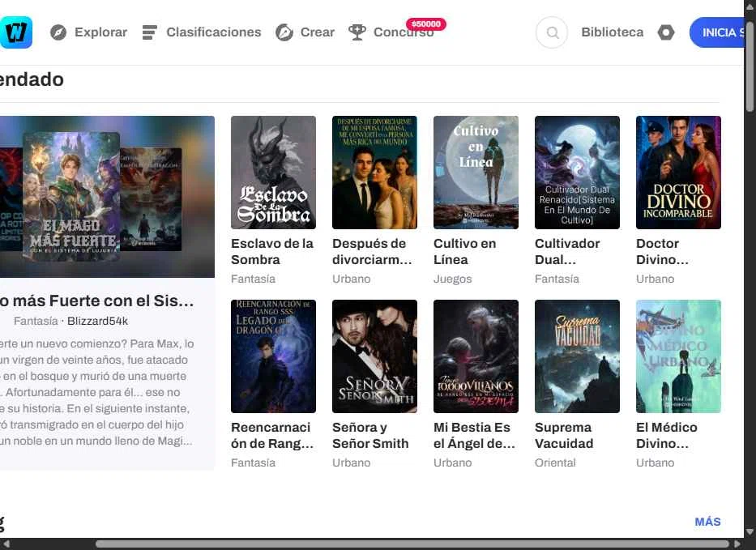Click the Fantasía genre beside Blizzard54k
The height and width of the screenshot is (550, 756).
[36, 321]
